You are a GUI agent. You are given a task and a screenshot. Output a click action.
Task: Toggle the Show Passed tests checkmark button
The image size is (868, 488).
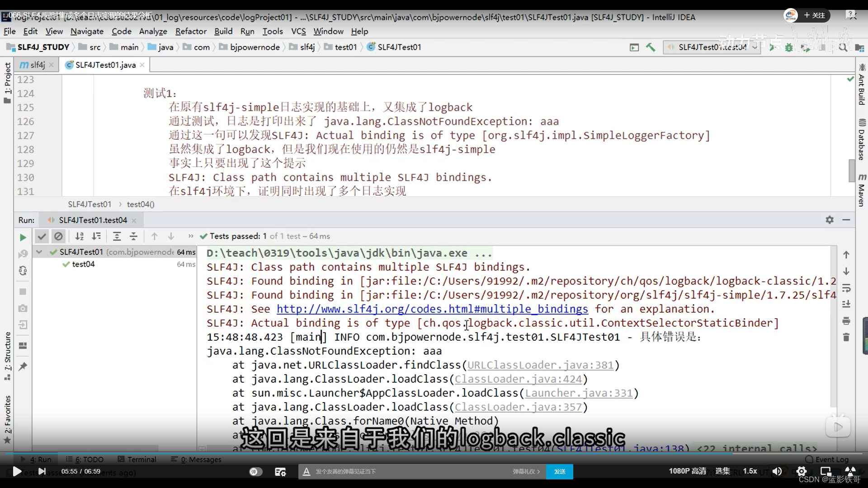coord(42,236)
